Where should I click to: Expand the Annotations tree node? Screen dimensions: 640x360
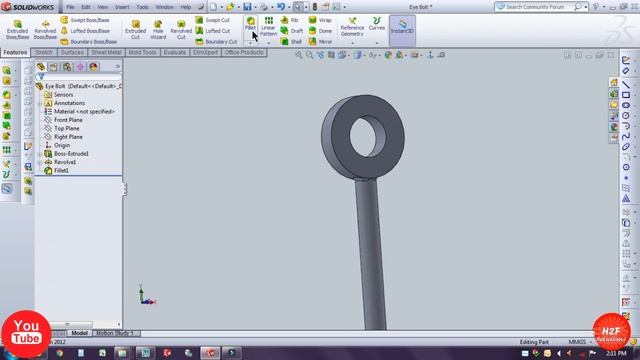tap(40, 103)
